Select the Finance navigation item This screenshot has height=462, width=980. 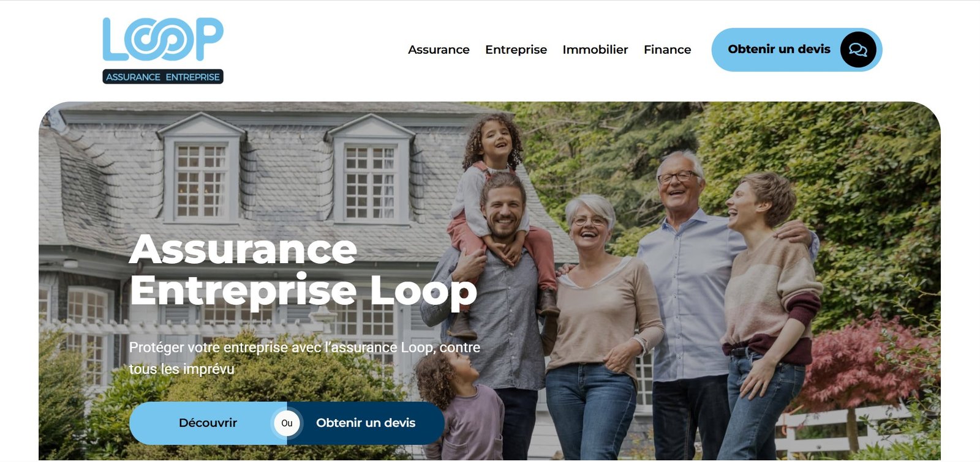(667, 50)
